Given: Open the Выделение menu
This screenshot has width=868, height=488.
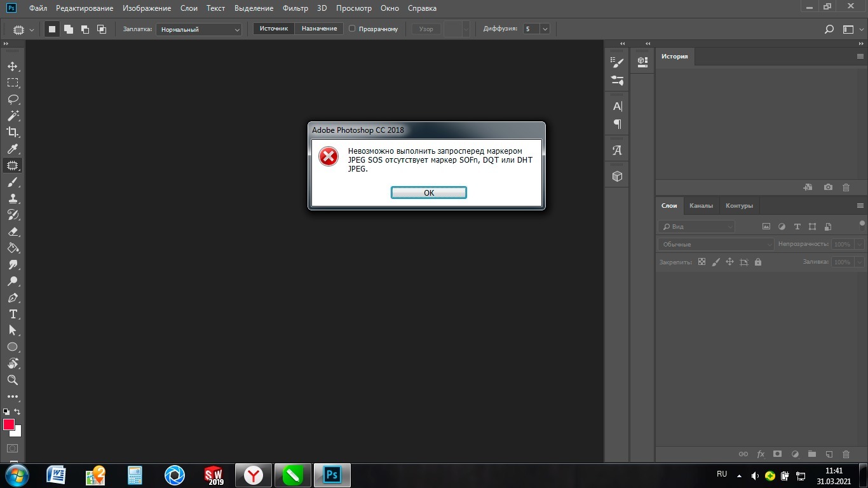Looking at the screenshot, I should coord(254,8).
